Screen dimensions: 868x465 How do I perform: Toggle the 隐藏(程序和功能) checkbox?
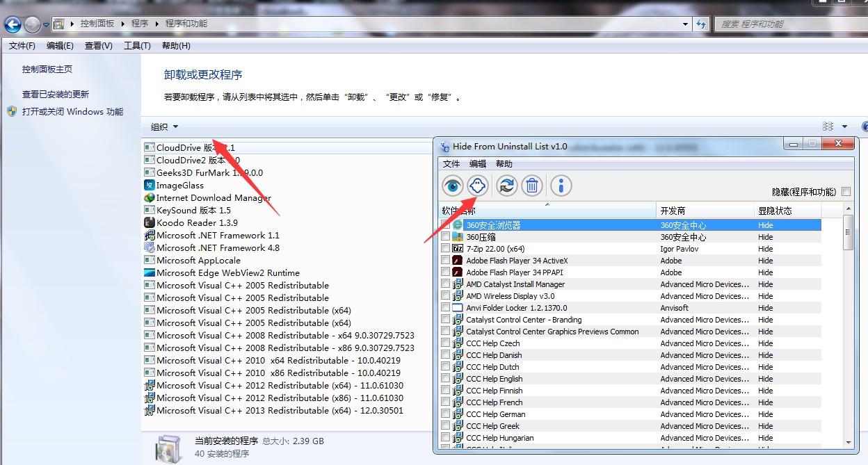coord(846,192)
